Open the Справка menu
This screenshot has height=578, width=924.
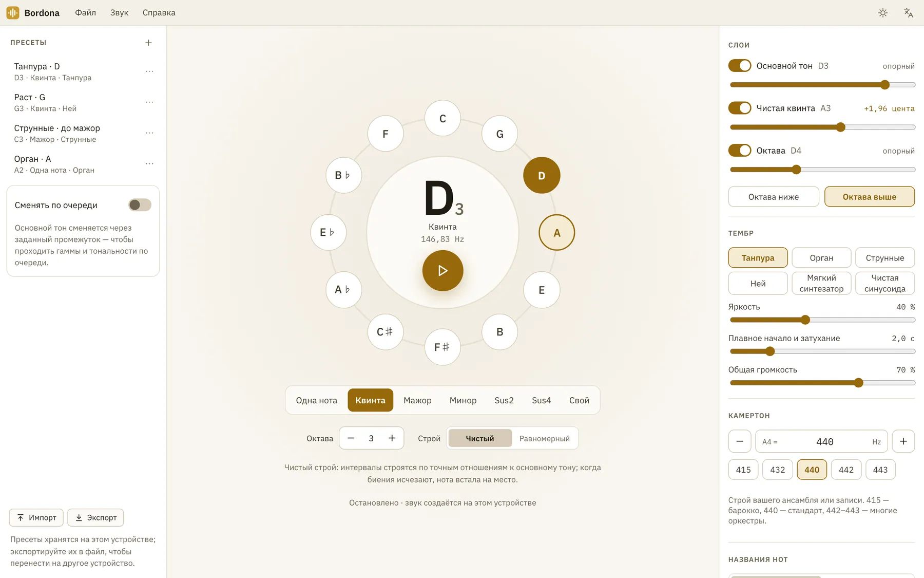(159, 13)
